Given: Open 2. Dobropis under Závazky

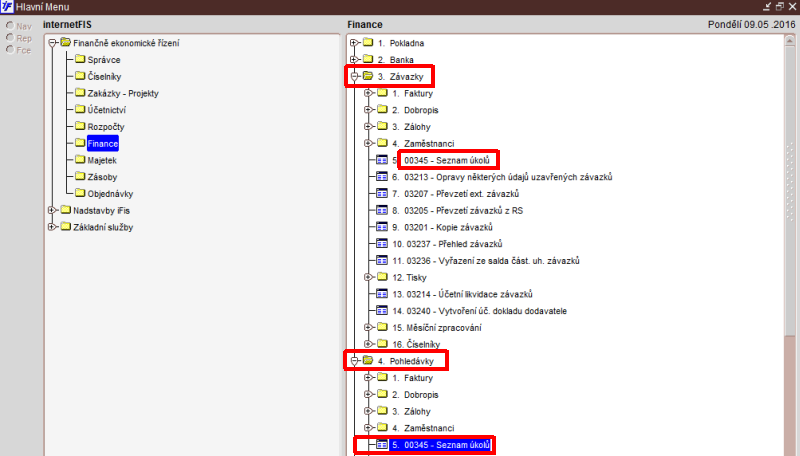Looking at the screenshot, I should 415,110.
